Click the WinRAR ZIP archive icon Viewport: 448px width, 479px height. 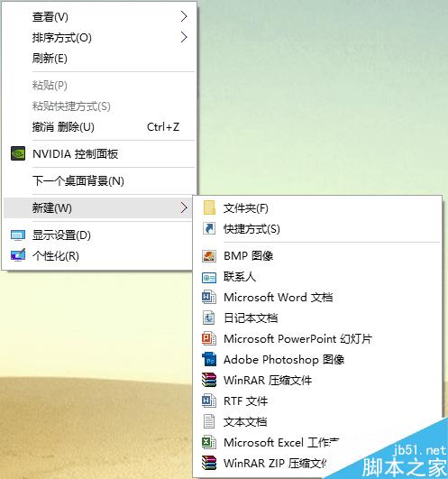tap(209, 463)
